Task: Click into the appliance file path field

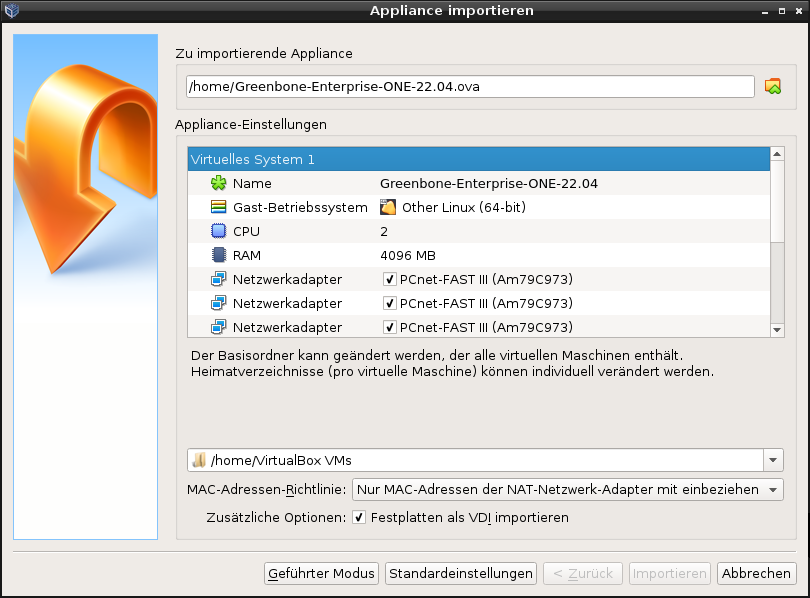Action: click(470, 87)
